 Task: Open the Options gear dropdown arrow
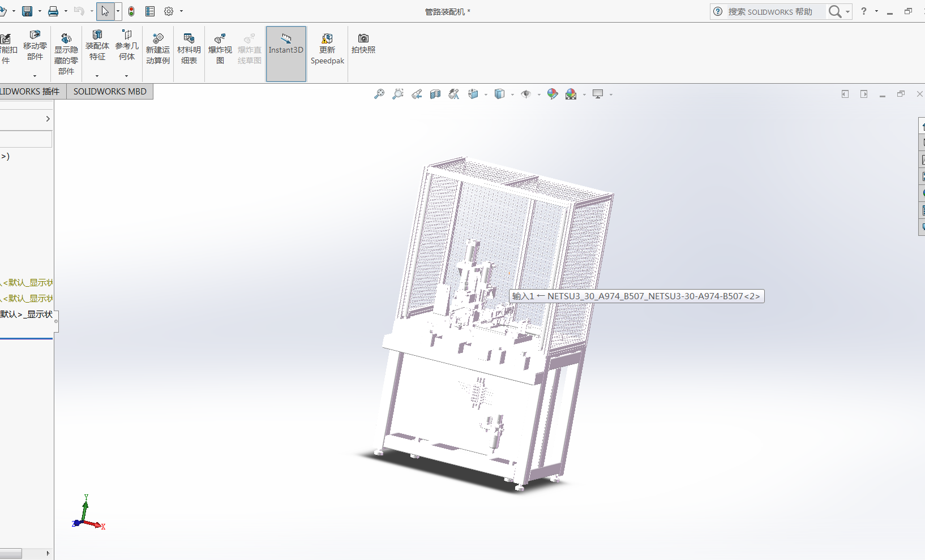tap(181, 11)
